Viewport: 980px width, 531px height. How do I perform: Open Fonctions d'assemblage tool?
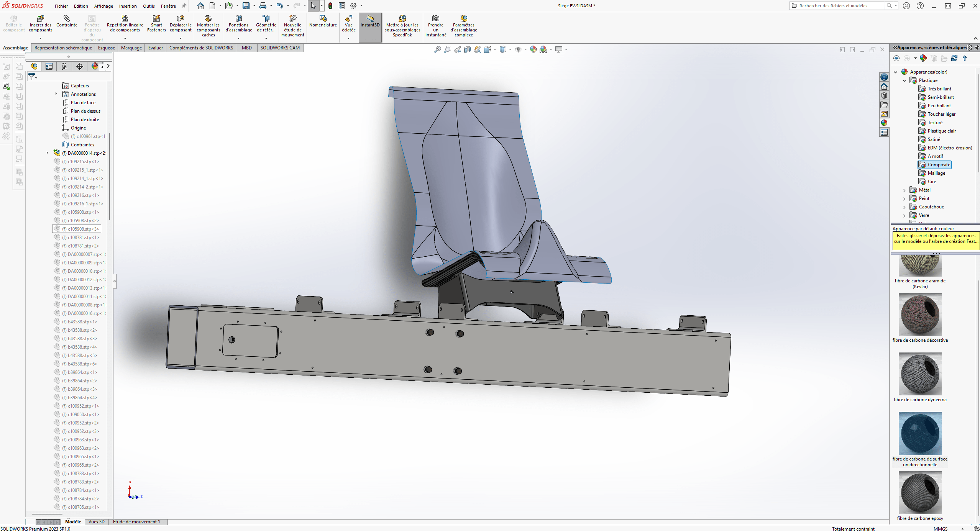click(238, 24)
